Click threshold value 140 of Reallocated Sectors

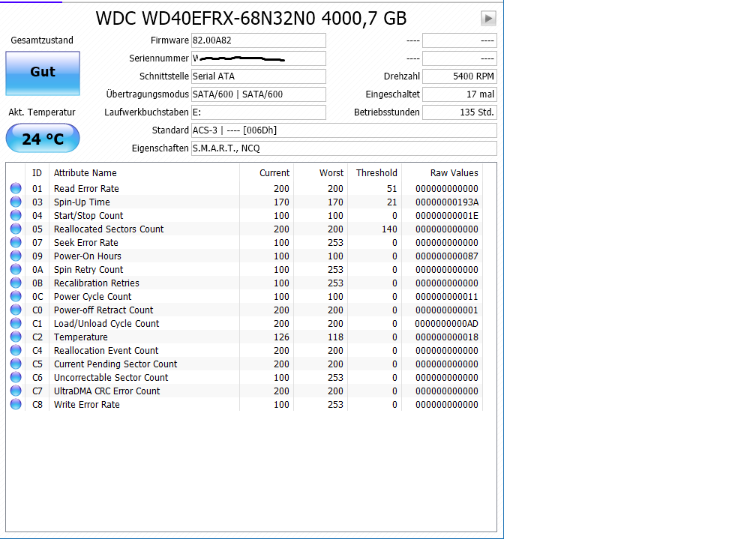389,229
